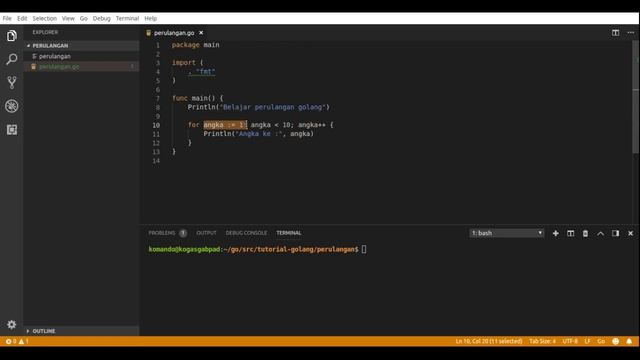Open the Edit menu
Viewport: 640px width, 360px height.
22,18
